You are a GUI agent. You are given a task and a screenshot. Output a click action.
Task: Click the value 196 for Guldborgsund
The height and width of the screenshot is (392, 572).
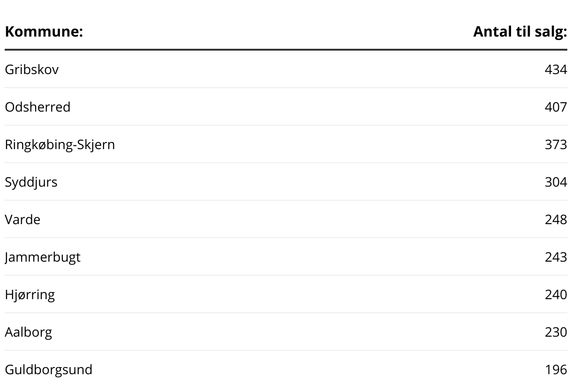click(x=556, y=369)
